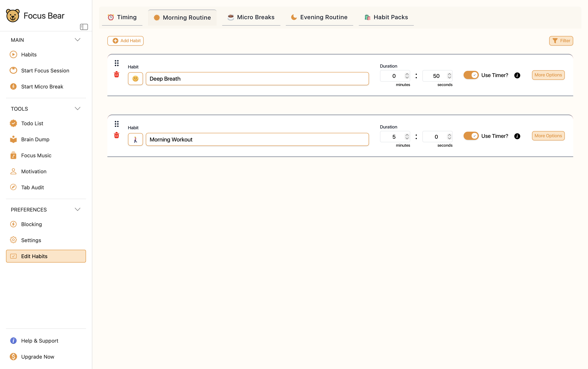
Task: Delete the Deep Breath habit via trash icon
Action: 117,74
